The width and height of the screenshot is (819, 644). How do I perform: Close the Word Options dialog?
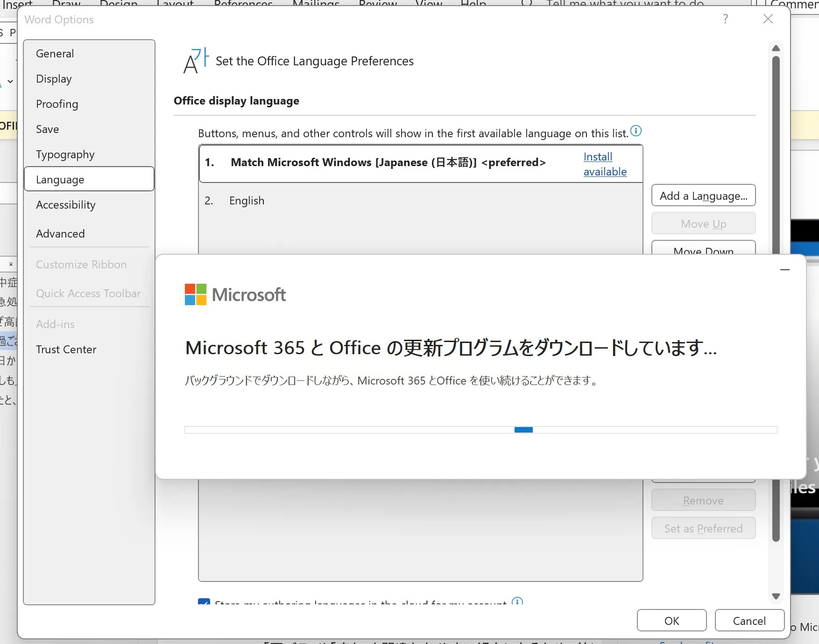[768, 19]
